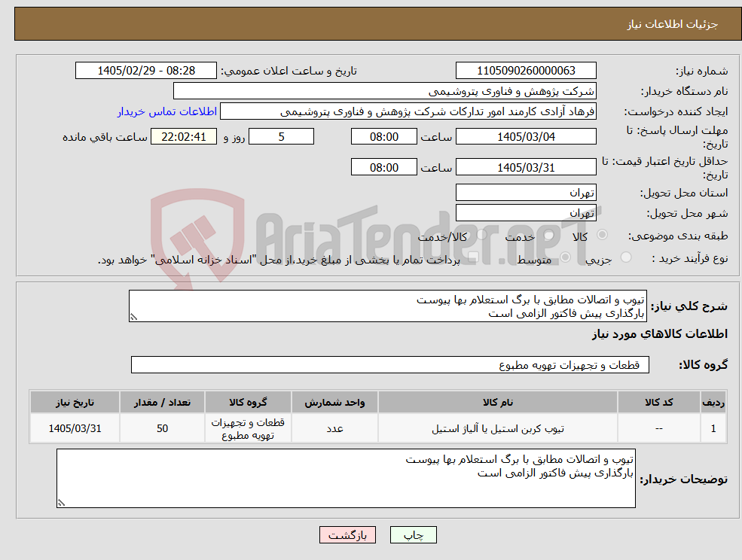
Task: Click the buyer organization name field
Action: (x=384, y=91)
